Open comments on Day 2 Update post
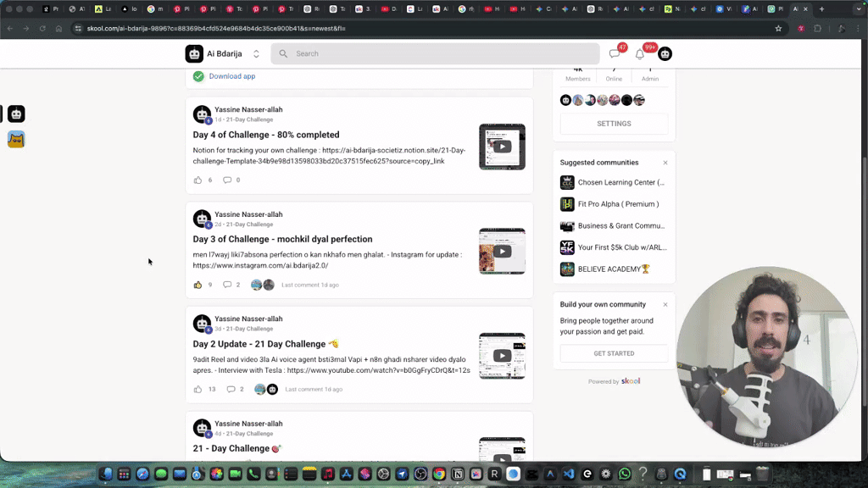The height and width of the screenshot is (488, 868). (x=231, y=390)
